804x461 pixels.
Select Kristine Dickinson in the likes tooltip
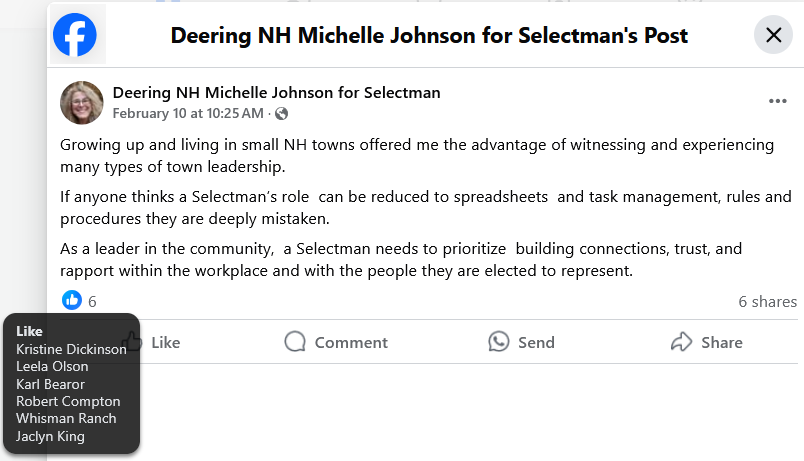(71, 349)
